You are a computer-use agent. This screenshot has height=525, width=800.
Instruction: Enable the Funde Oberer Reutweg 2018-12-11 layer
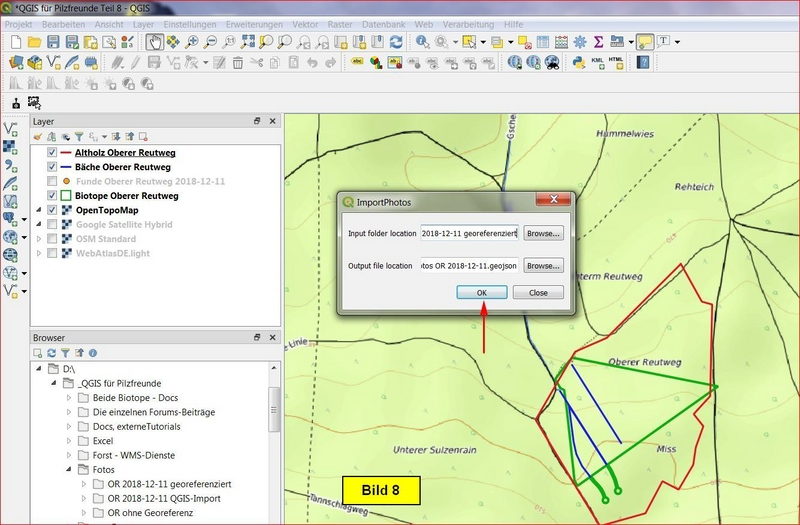pyautogui.click(x=53, y=181)
